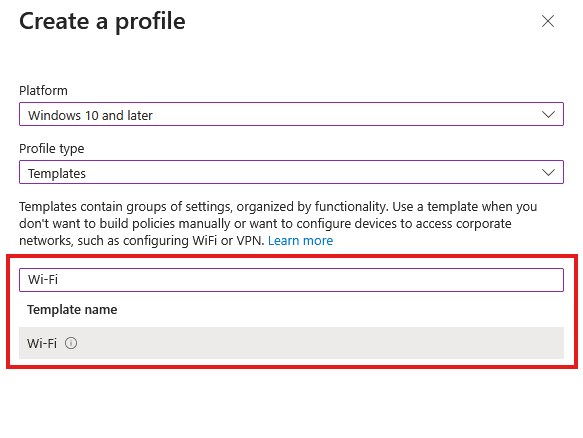Show info tooltip icon next to Wi-Fi
This screenshot has width=583, height=438.
(x=71, y=343)
